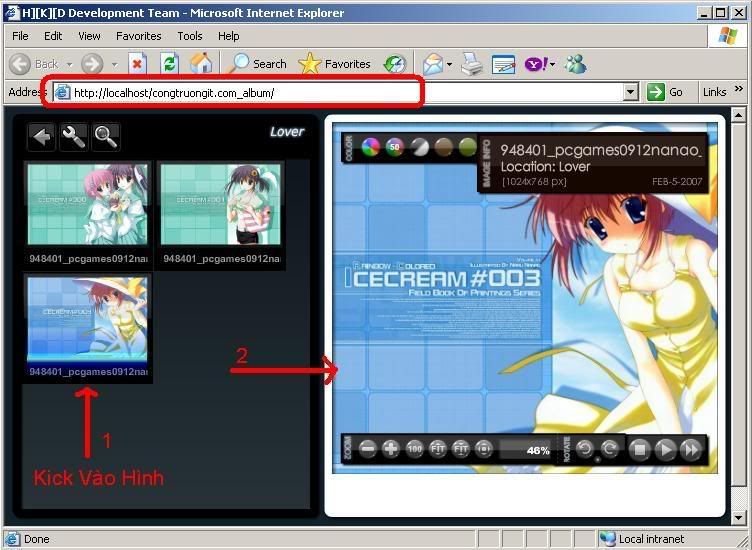
Task: Click the Mail envelope icon
Action: (433, 64)
